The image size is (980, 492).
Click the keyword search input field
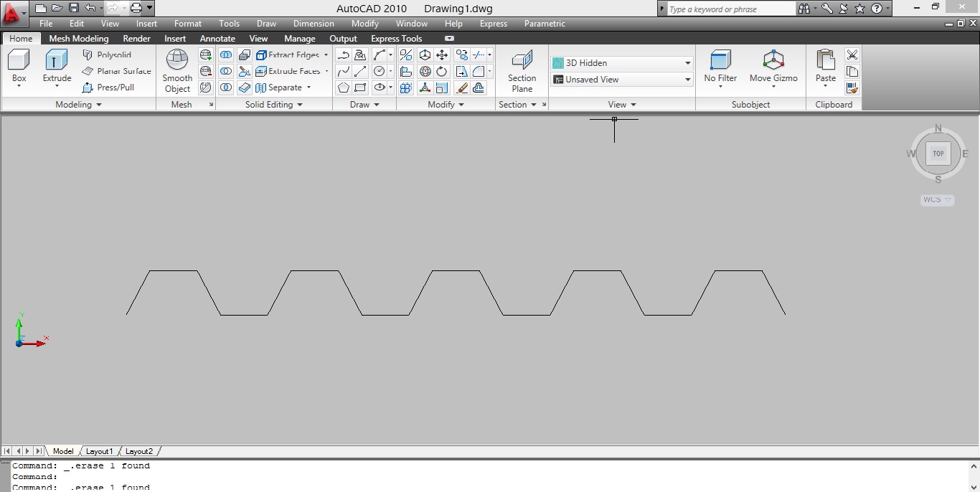[730, 9]
